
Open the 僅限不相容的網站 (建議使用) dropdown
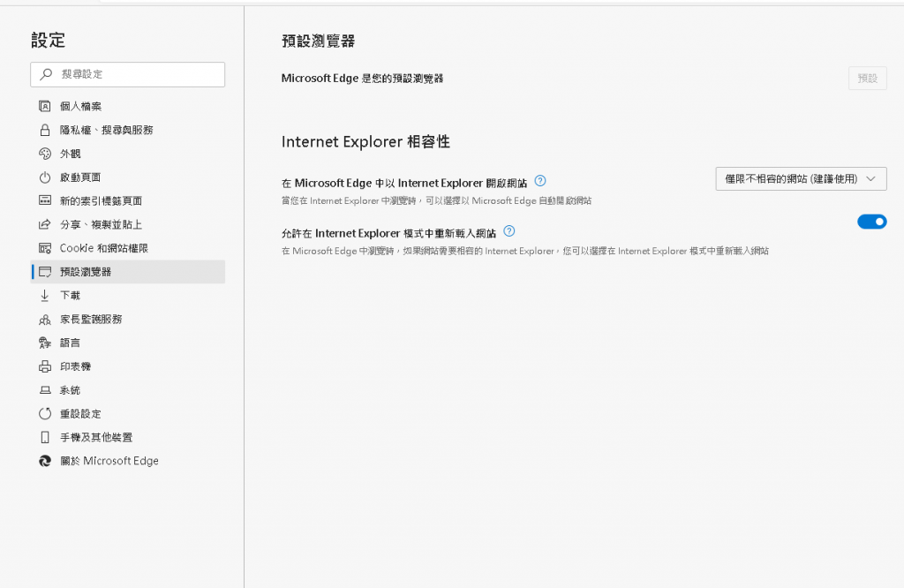[801, 178]
